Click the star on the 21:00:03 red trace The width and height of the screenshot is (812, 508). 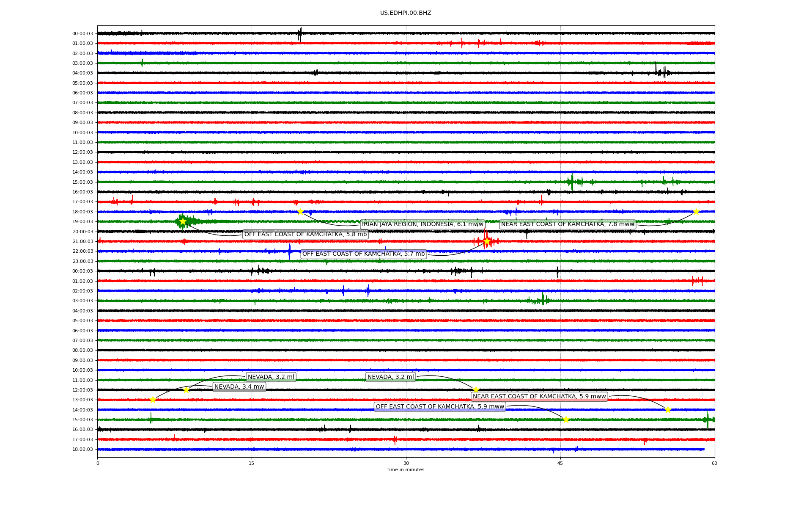tap(487, 241)
